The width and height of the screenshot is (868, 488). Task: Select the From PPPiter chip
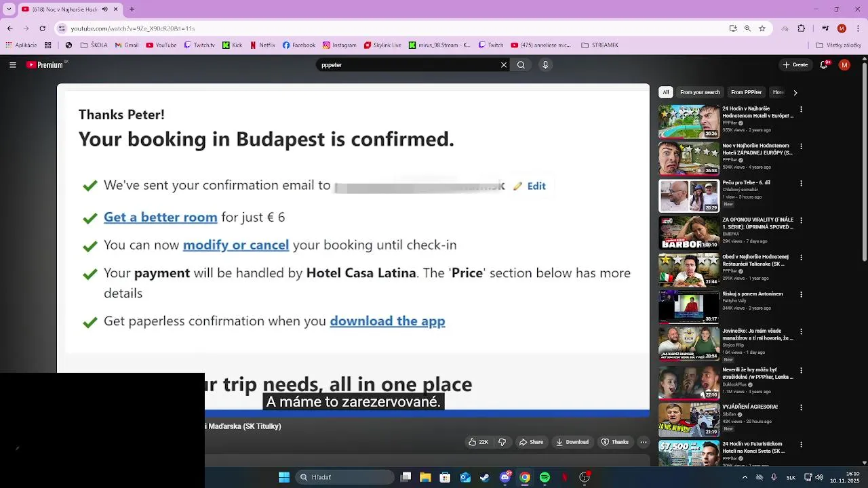(747, 92)
